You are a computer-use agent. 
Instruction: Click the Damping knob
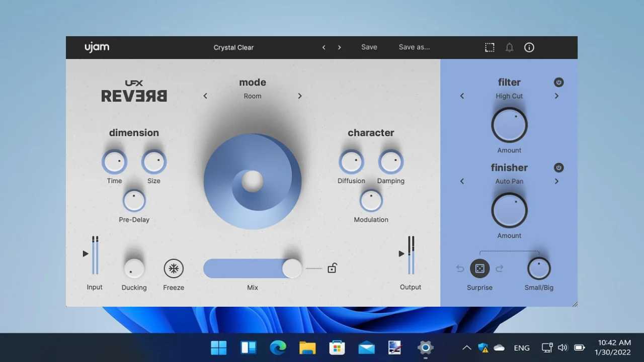[391, 161]
